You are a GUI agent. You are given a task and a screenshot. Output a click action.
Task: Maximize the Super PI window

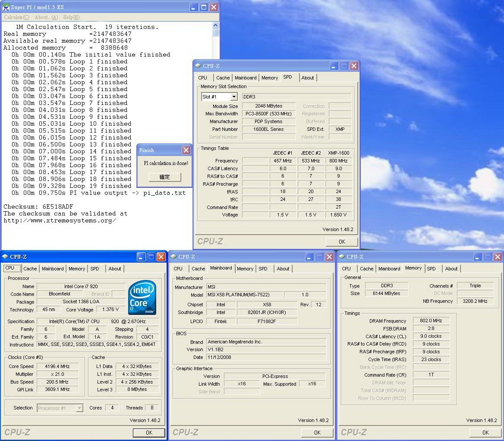(x=204, y=7)
